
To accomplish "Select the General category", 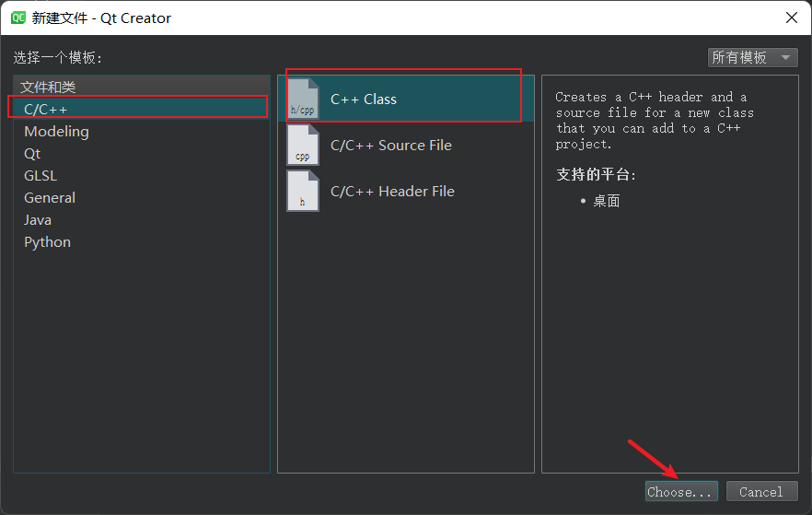I will point(142,198).
